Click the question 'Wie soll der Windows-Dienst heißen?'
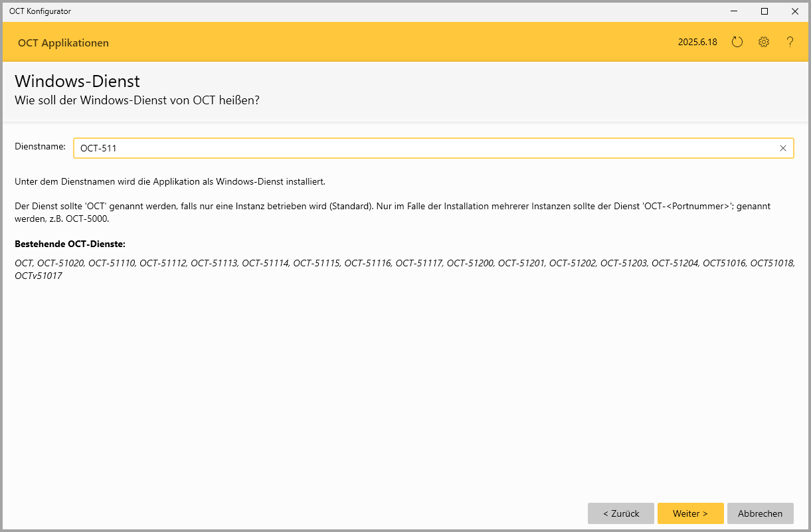 [x=137, y=101]
